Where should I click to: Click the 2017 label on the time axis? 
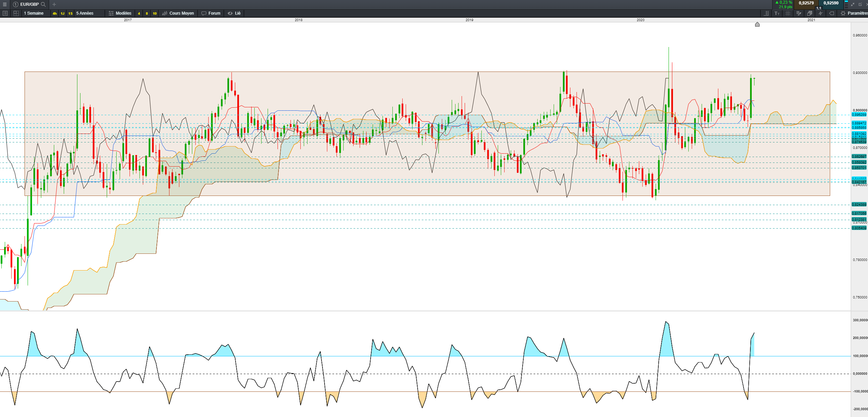tap(128, 20)
